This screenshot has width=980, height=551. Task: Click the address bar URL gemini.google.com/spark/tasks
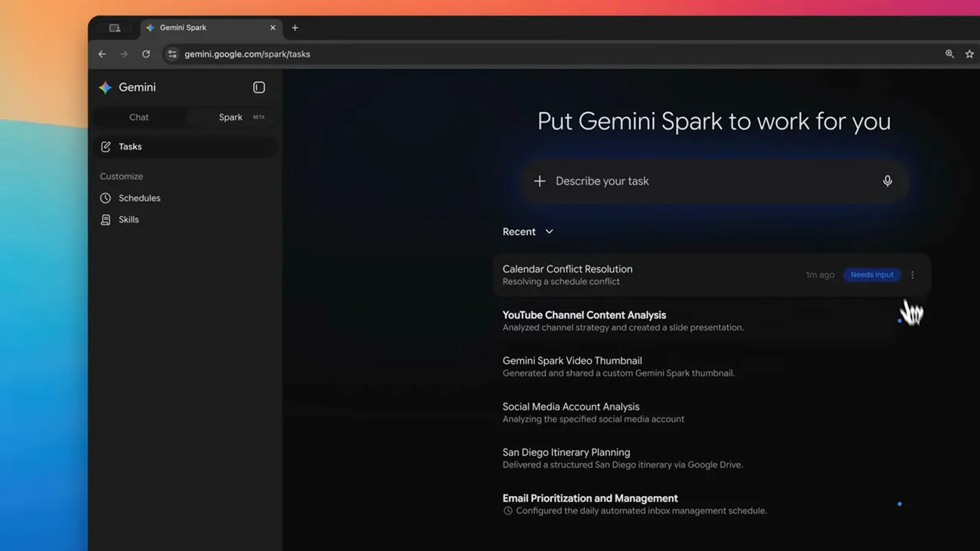(247, 54)
